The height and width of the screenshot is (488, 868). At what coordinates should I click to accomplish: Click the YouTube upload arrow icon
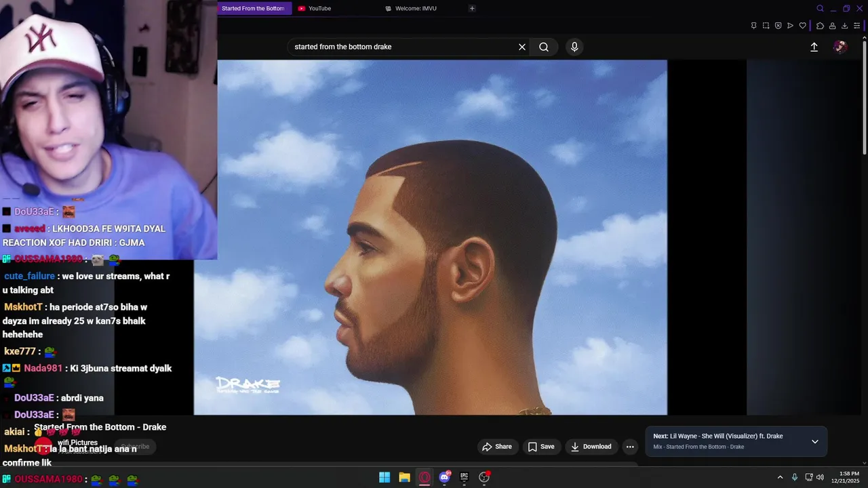tap(814, 47)
